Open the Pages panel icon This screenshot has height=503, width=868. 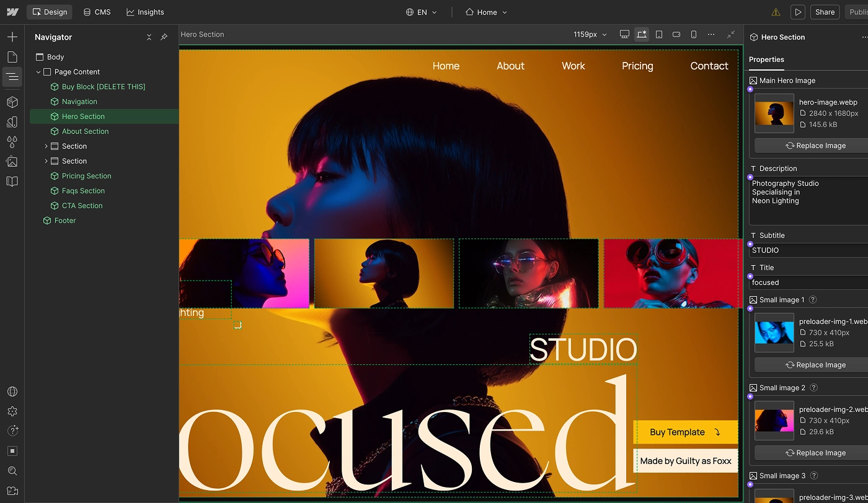tap(12, 57)
